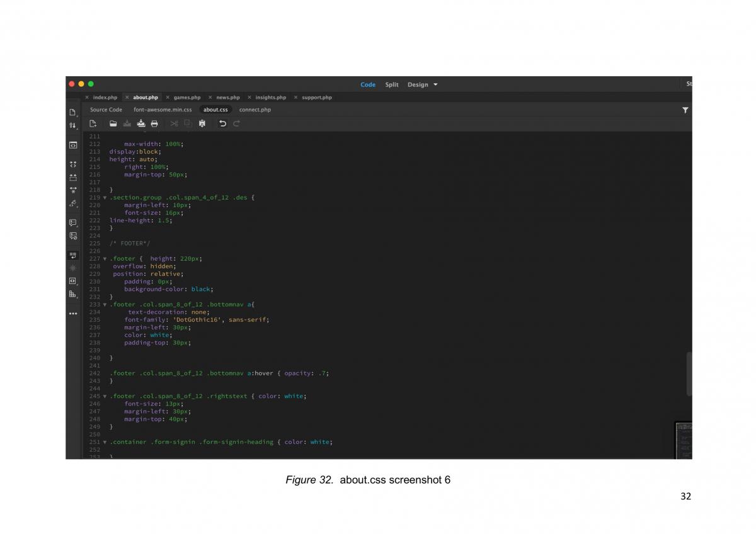Open the File Management arrows icon
This screenshot has height=534, width=756.
[x=73, y=126]
